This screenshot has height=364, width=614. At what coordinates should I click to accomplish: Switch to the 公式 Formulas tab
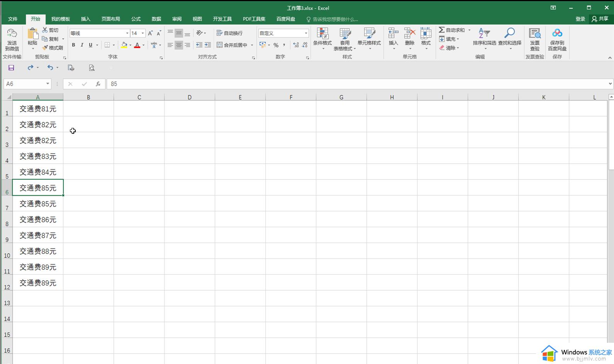click(x=136, y=19)
